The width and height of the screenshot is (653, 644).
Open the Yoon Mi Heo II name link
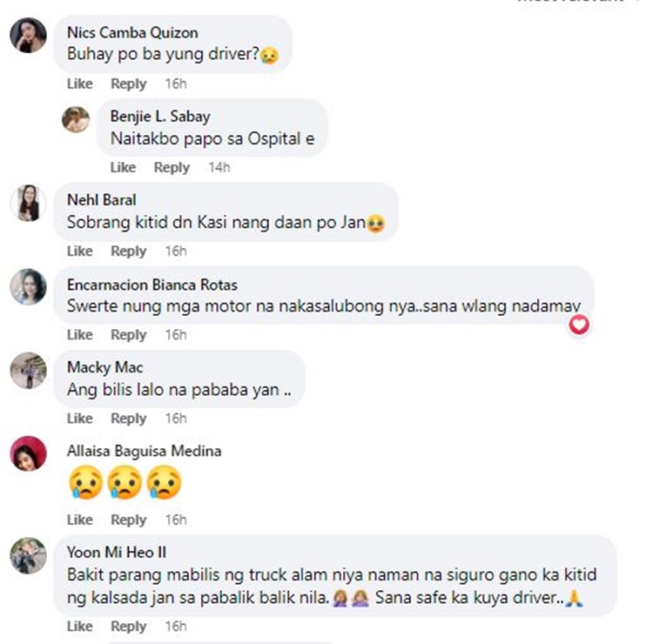(117, 553)
